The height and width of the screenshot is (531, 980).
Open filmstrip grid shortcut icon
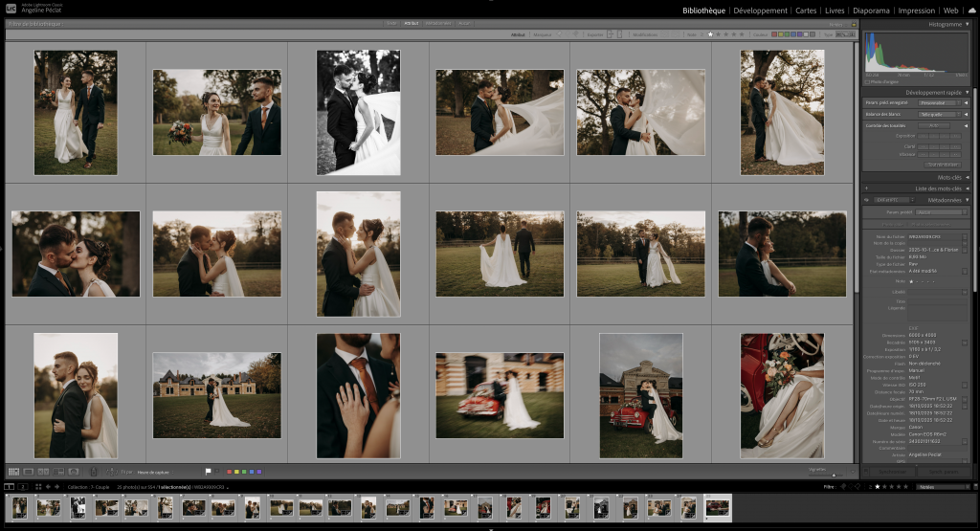click(x=36, y=486)
